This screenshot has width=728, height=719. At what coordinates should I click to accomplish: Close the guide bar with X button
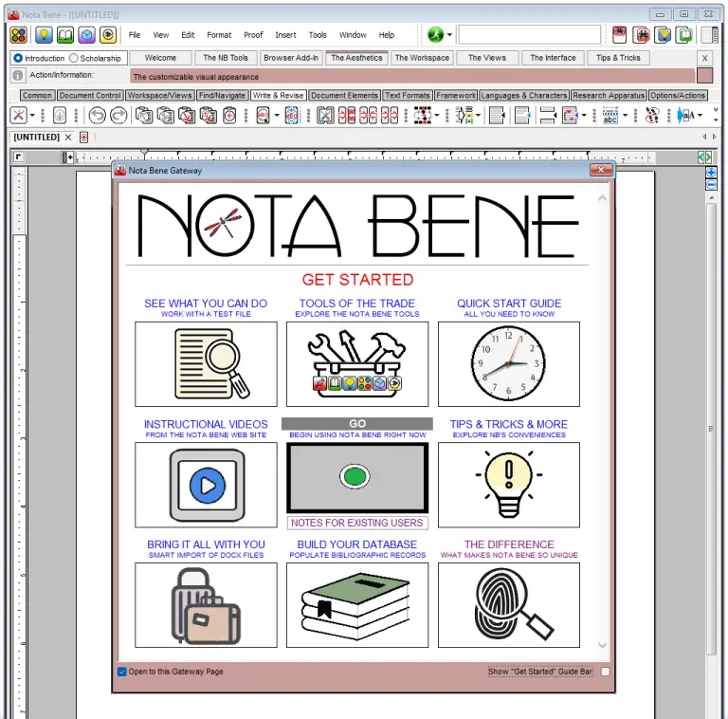pyautogui.click(x=705, y=59)
